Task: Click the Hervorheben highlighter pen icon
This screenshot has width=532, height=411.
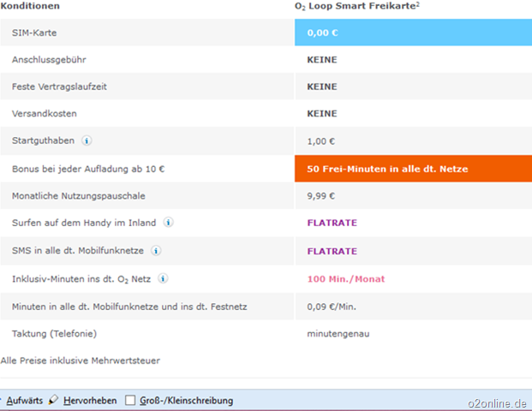Action: coord(53,400)
